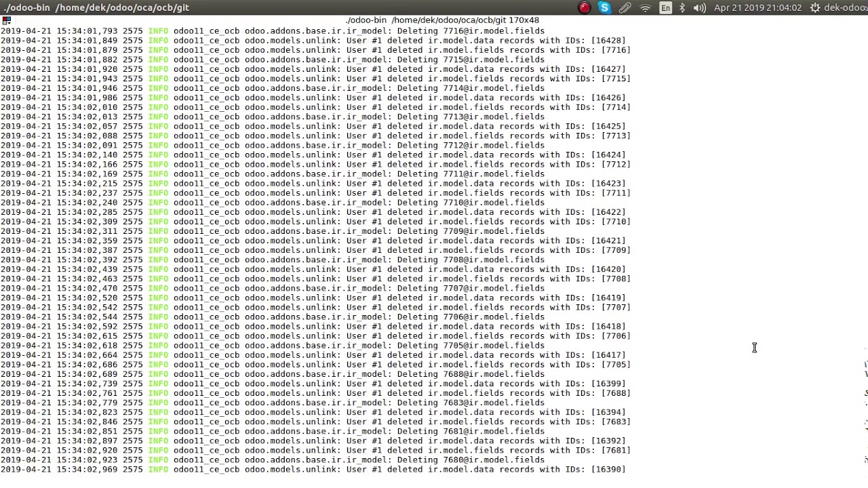The image size is (868, 488).
Task: Click the IDs value [16392]
Action: (608, 441)
